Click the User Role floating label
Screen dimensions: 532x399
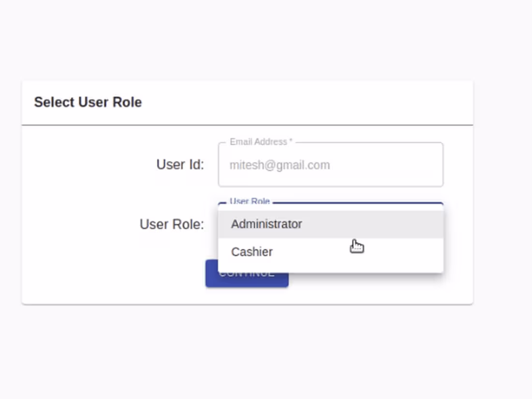[250, 202]
